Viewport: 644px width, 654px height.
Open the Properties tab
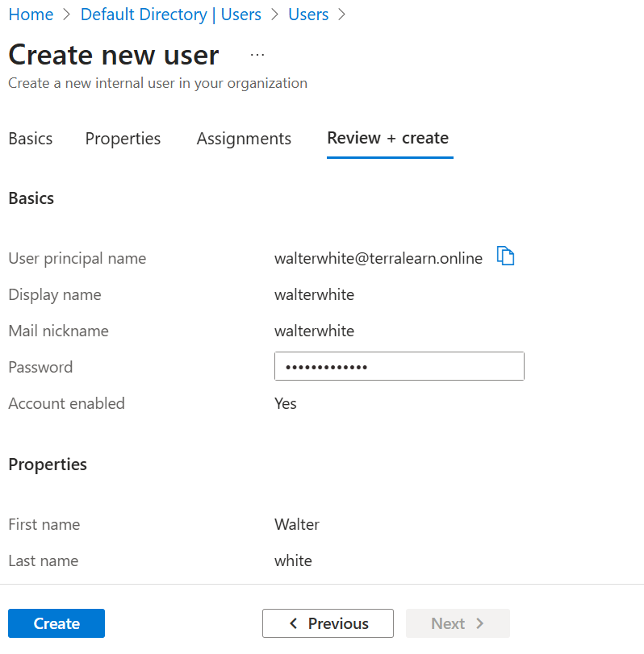click(123, 139)
